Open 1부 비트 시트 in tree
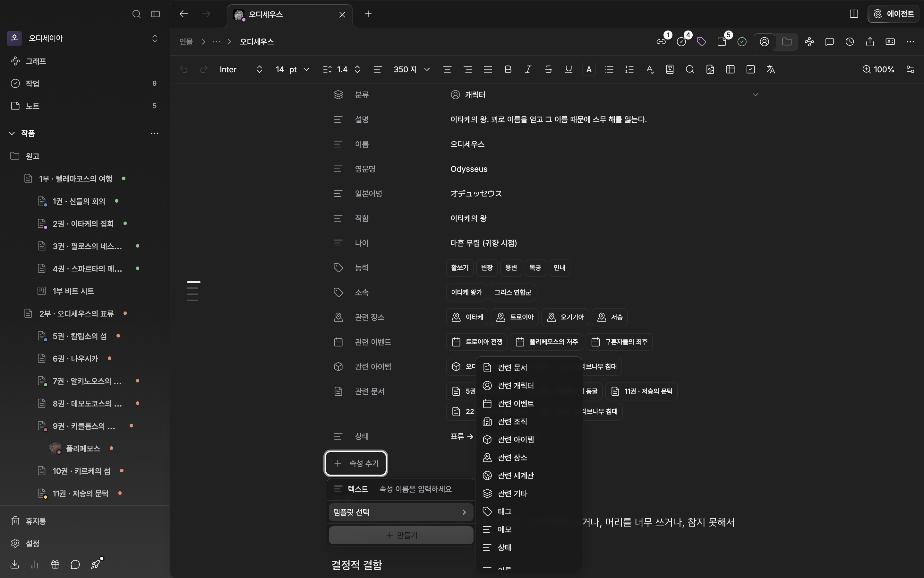Viewport: 924px width, 578px height. pyautogui.click(x=73, y=291)
